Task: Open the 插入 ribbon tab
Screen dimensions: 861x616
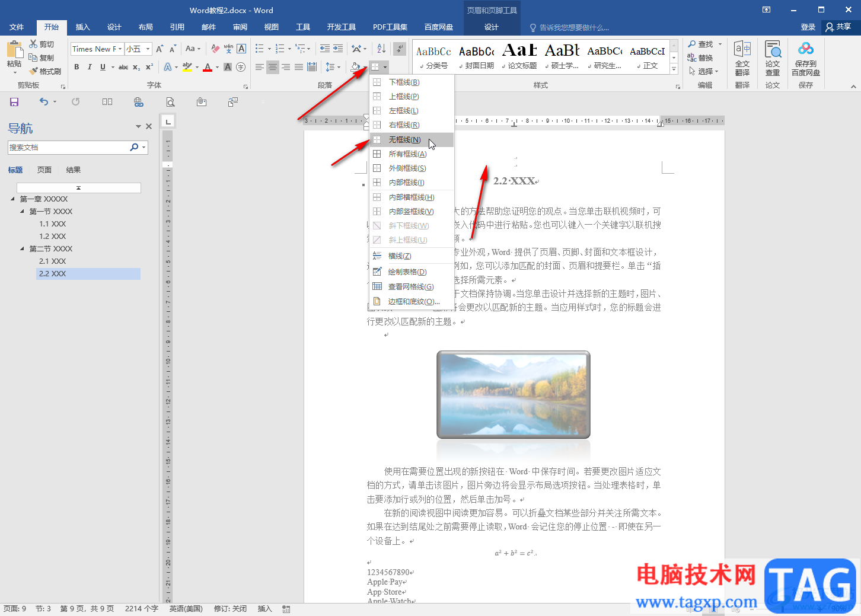Action: tap(83, 27)
